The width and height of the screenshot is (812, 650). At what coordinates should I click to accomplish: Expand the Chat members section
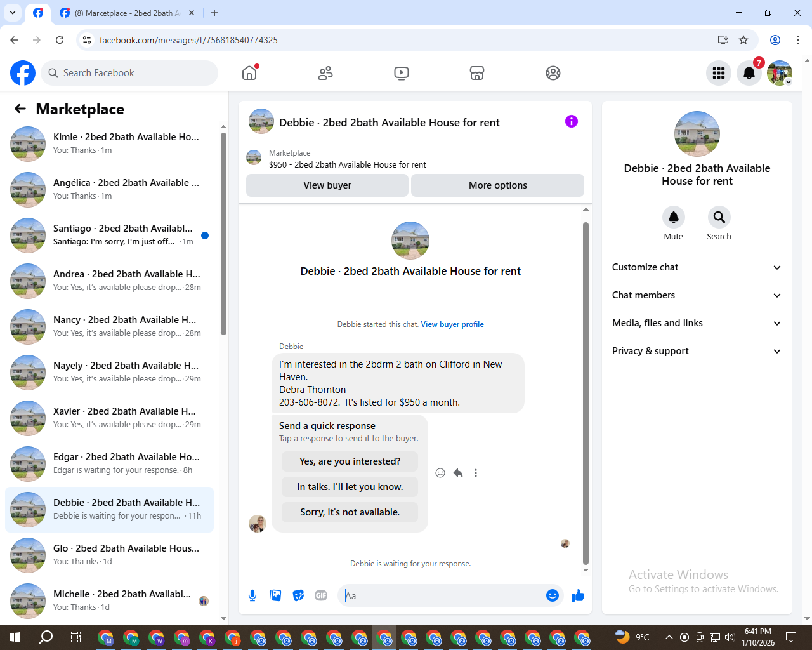pyautogui.click(x=697, y=295)
